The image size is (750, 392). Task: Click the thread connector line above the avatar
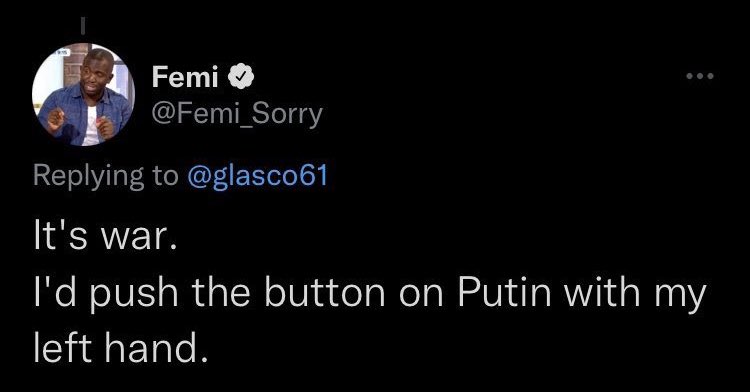[83, 26]
